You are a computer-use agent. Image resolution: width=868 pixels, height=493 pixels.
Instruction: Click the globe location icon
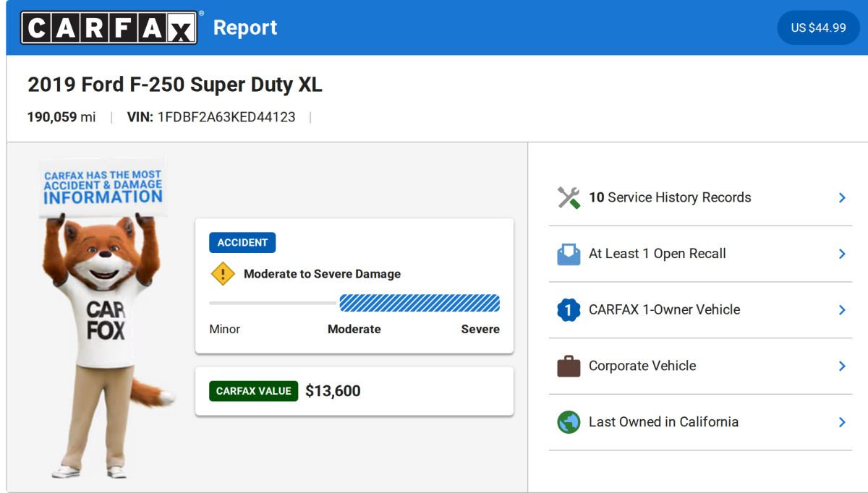click(x=569, y=422)
